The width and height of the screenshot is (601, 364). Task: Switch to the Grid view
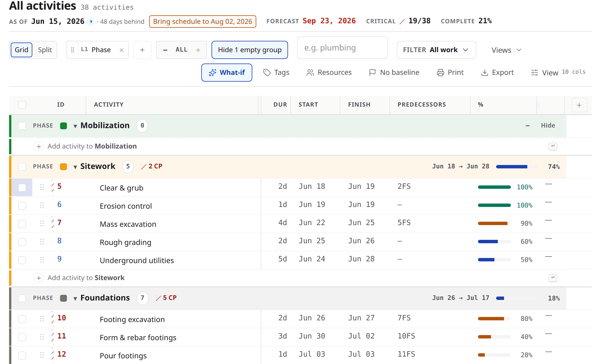pyautogui.click(x=22, y=50)
